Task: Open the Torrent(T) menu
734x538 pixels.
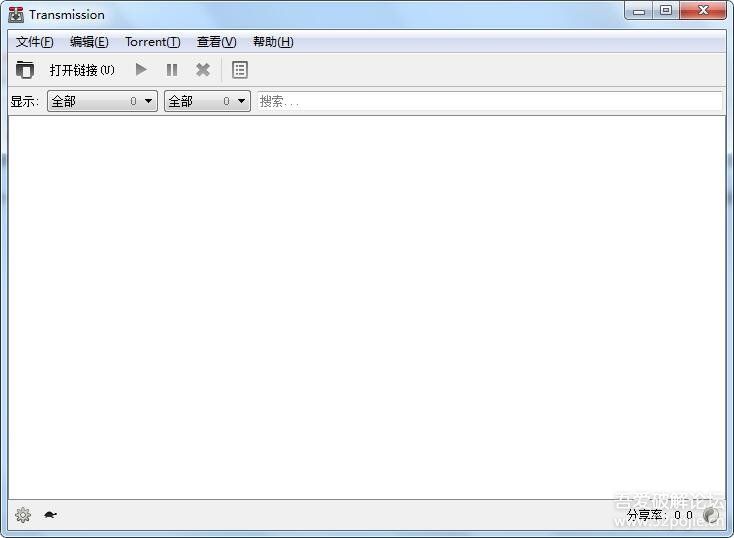Action: tap(153, 42)
